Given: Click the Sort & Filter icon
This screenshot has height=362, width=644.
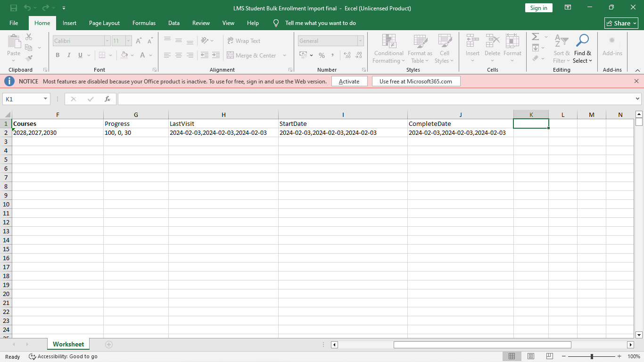Looking at the screenshot, I should click(561, 49).
